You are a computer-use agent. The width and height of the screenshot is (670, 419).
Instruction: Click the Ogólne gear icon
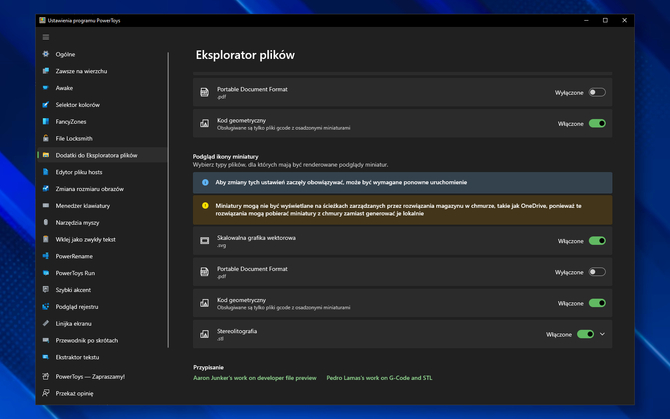click(46, 54)
